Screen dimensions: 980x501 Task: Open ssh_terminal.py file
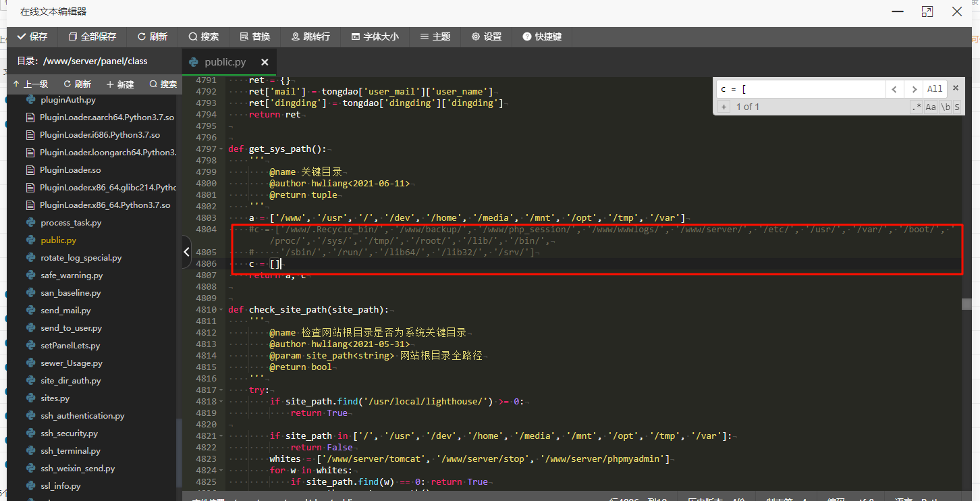(x=70, y=451)
